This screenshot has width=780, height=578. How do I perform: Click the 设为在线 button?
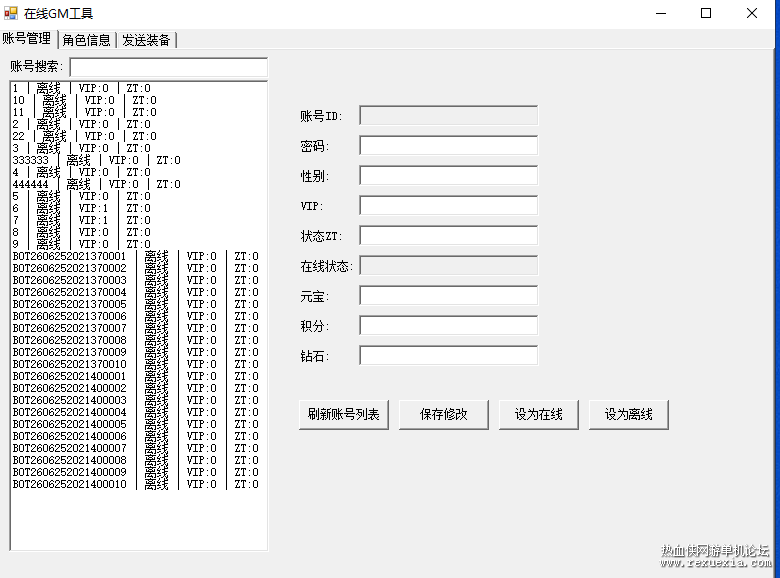[539, 414]
